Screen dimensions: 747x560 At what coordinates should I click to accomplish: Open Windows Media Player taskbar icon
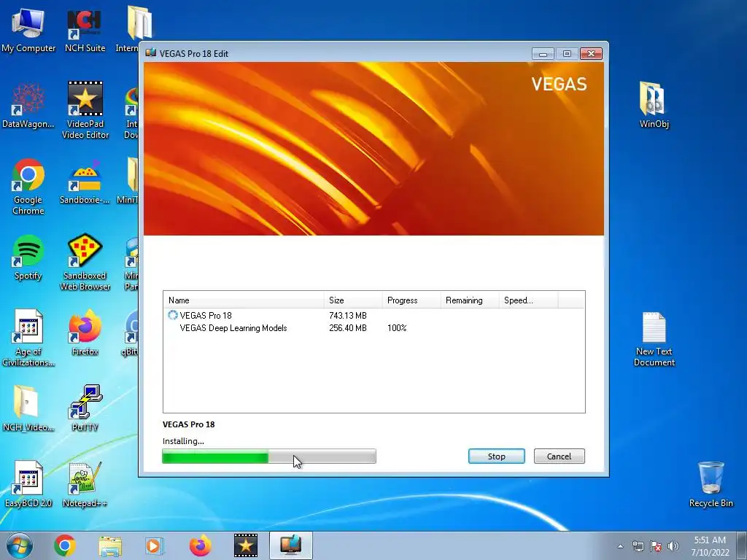tap(155, 545)
